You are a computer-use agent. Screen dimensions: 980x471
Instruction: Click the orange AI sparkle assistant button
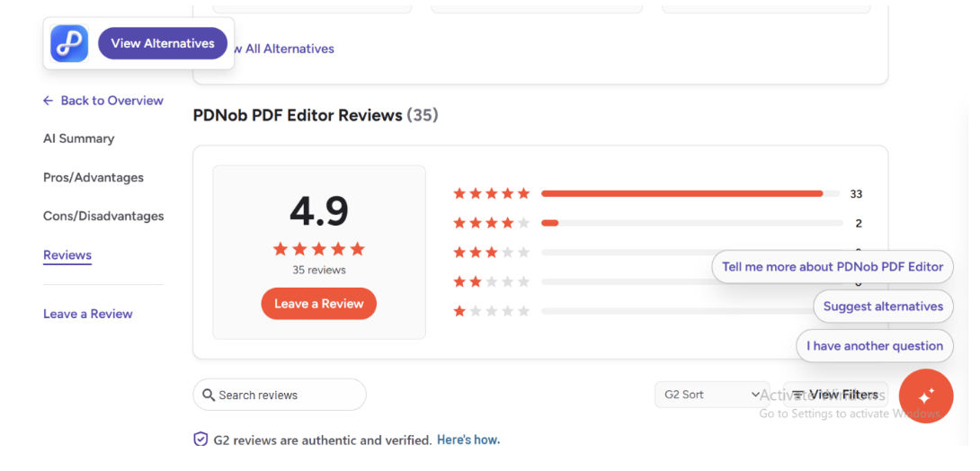coord(925,396)
